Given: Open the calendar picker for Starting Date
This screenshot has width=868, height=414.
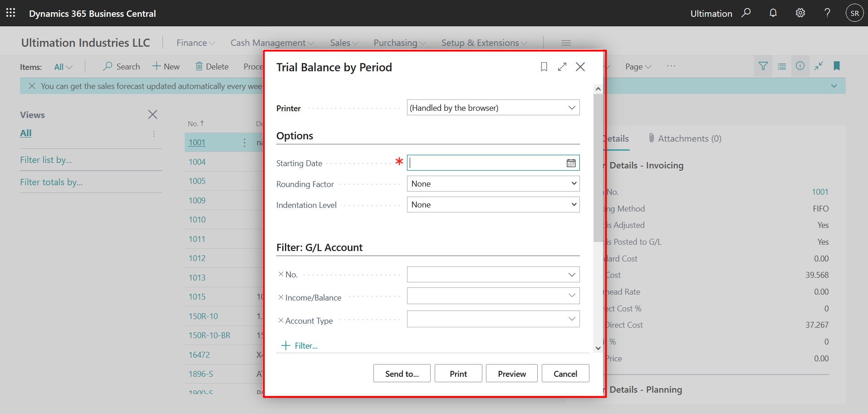Looking at the screenshot, I should [x=571, y=163].
